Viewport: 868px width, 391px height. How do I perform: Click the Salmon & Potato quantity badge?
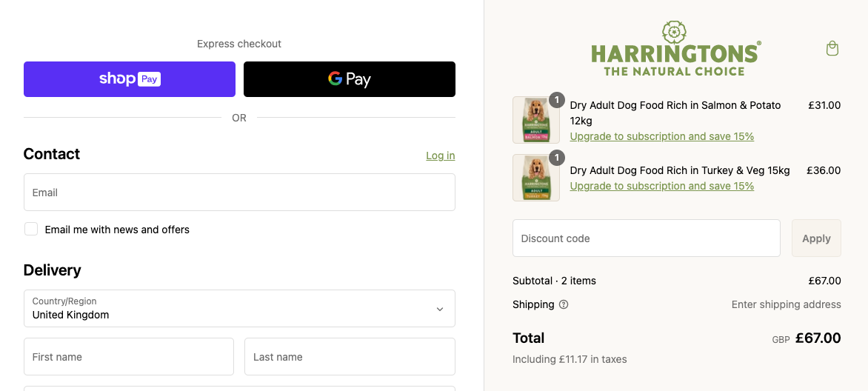557,100
